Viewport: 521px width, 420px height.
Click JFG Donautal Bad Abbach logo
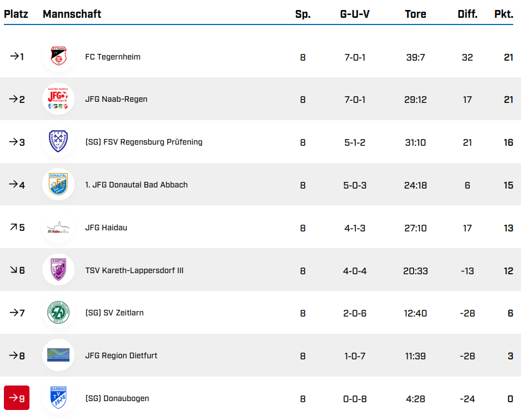[x=58, y=185]
